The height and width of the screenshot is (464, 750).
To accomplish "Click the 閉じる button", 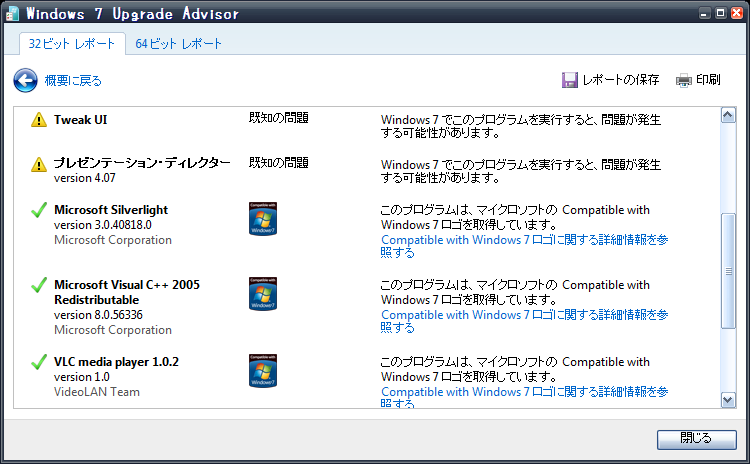I will point(696,439).
